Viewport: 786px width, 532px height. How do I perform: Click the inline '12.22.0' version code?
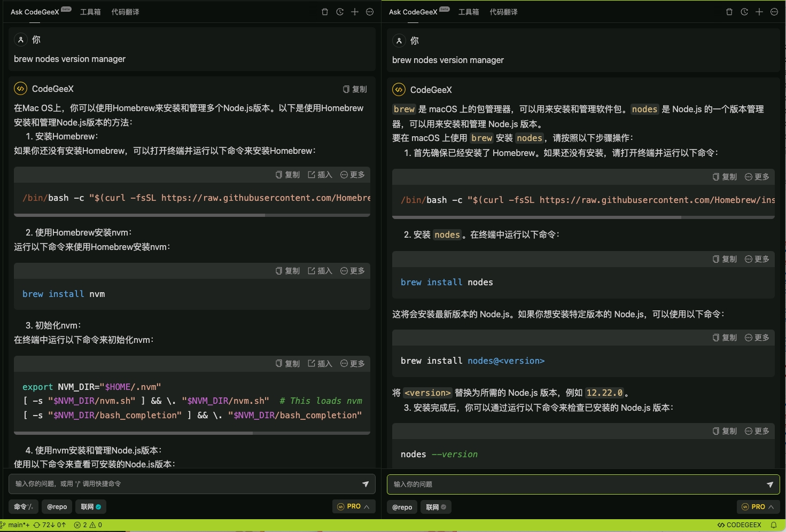point(604,393)
